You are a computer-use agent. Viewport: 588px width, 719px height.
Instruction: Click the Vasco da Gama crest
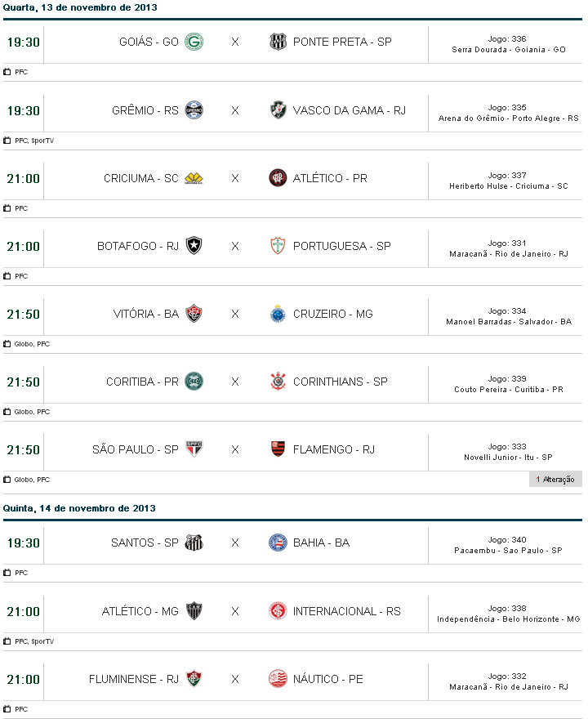tap(278, 109)
